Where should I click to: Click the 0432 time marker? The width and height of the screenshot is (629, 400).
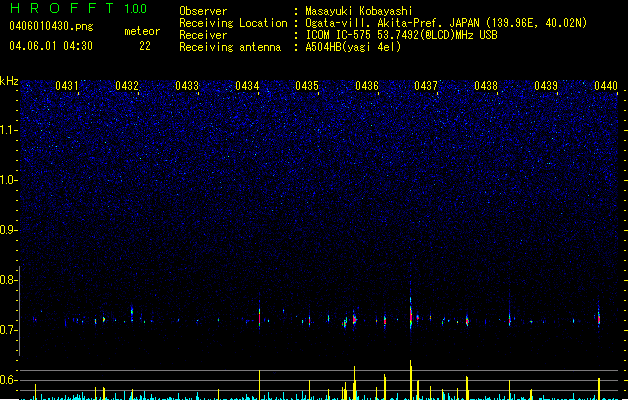pos(127,86)
